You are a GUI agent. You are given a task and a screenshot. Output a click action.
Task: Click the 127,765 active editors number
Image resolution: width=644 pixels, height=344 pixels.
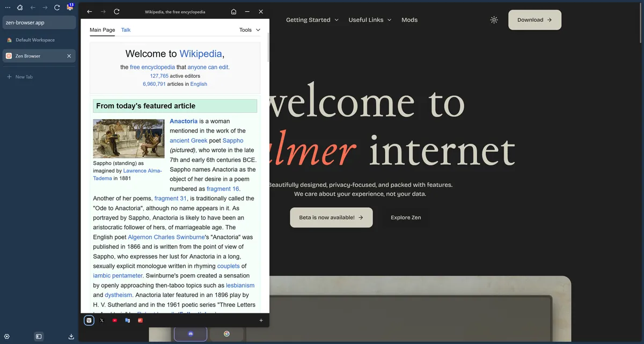(x=159, y=76)
